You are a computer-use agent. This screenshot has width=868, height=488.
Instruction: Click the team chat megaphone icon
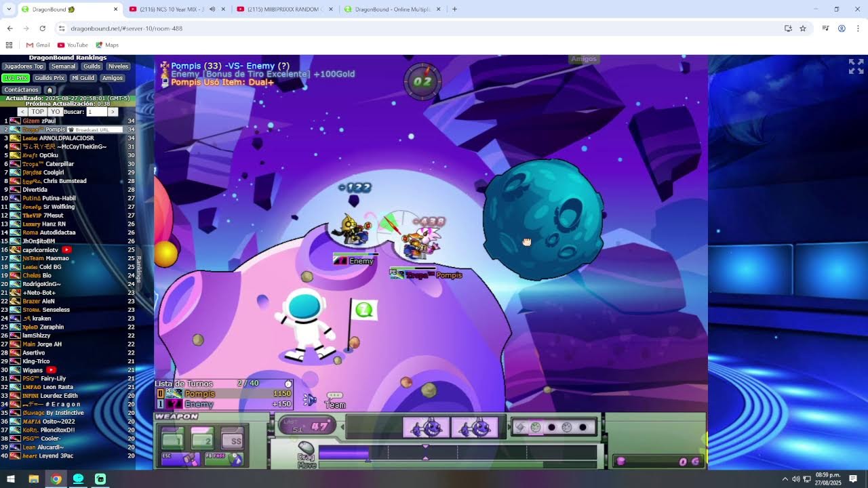click(309, 399)
